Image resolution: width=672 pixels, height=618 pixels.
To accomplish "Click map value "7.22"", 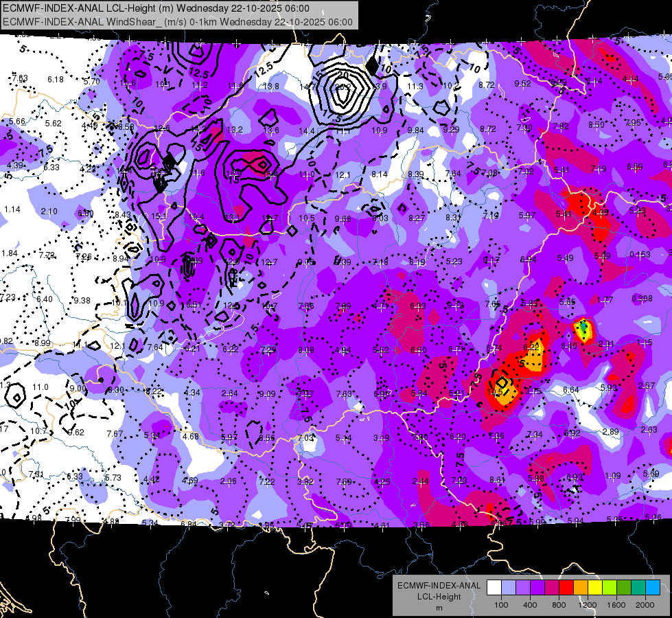I will coord(266,481).
